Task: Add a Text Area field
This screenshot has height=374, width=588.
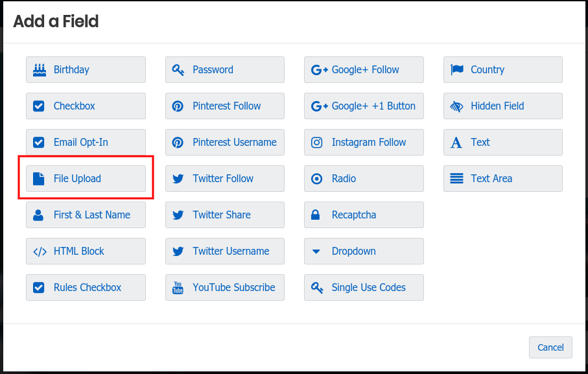Action: coord(502,178)
